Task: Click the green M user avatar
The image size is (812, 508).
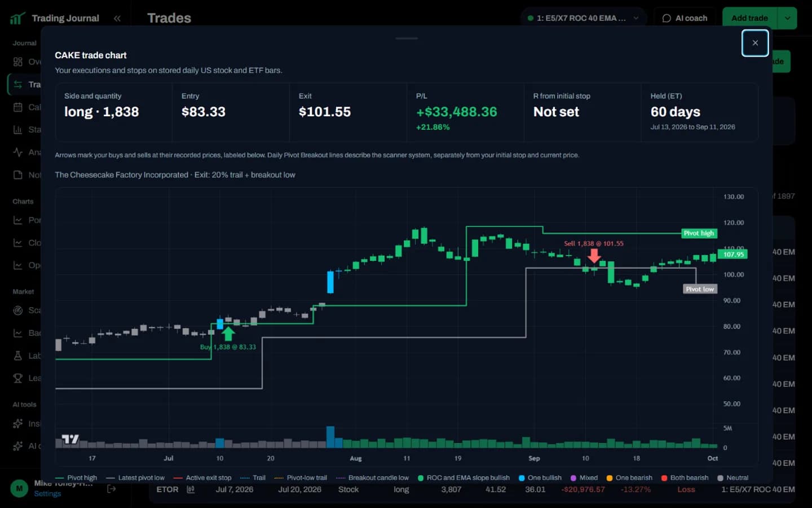Action: (x=19, y=488)
